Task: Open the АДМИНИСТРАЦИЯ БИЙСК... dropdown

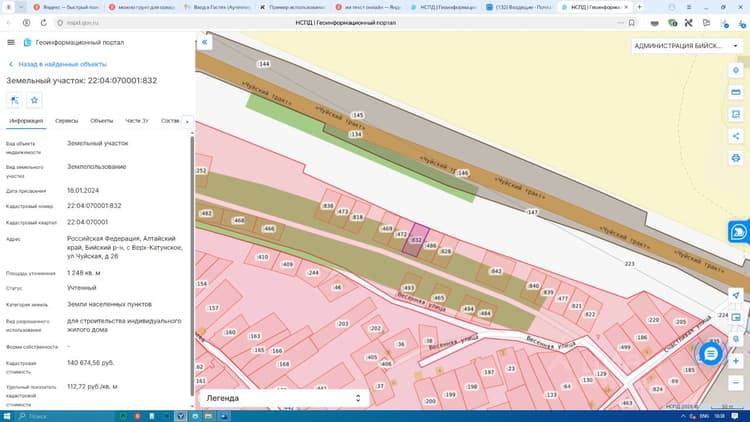Action: 685,46
